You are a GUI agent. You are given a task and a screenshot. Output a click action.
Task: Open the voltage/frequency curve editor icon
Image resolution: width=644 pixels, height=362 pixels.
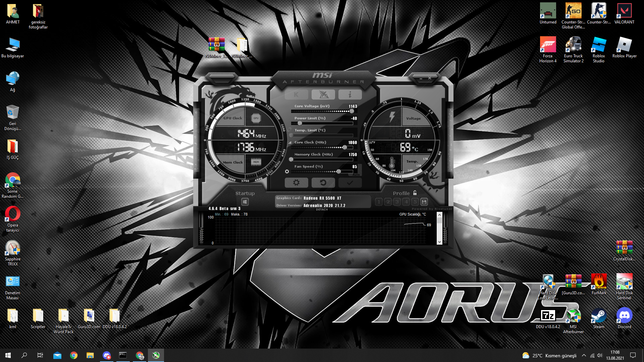click(290, 142)
